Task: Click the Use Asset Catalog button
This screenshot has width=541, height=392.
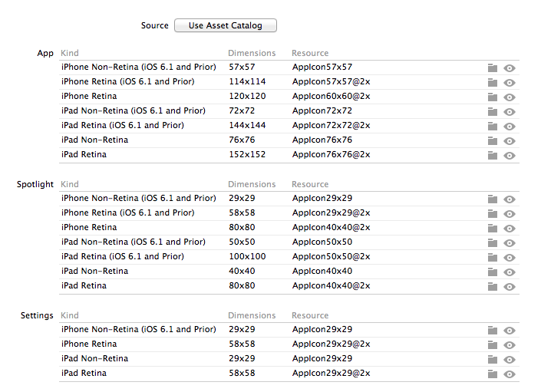Action: pyautogui.click(x=225, y=25)
